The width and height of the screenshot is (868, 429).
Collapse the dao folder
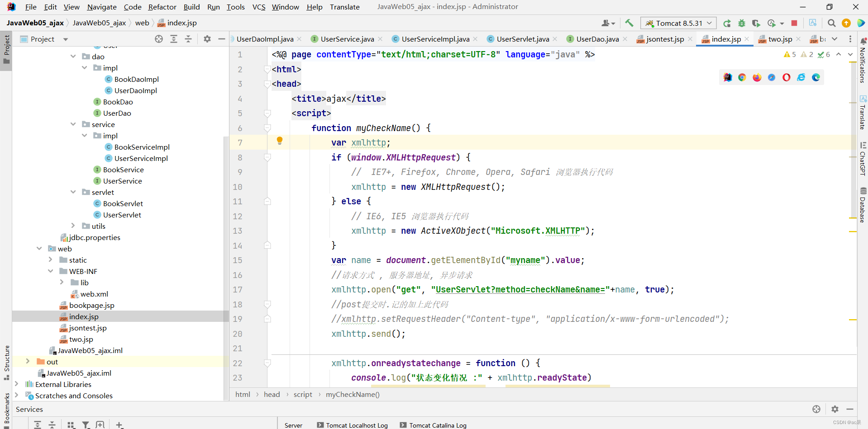(73, 57)
